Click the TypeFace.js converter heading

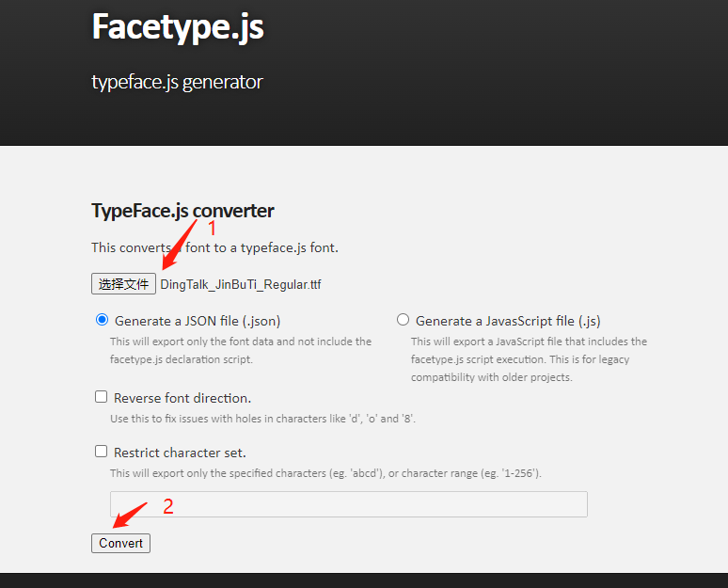coord(182,210)
